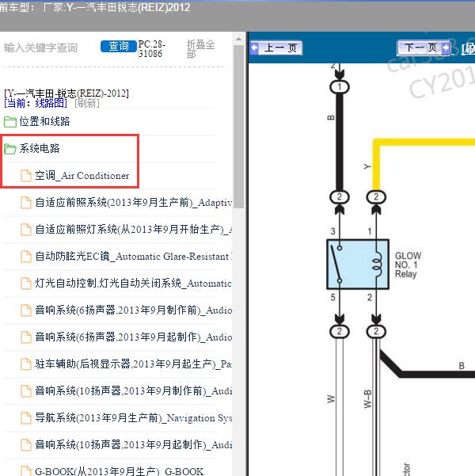Open 音响系统(10扬声器,2013年9月制作前) entry
The height and width of the screenshot is (476, 475).
click(134, 390)
